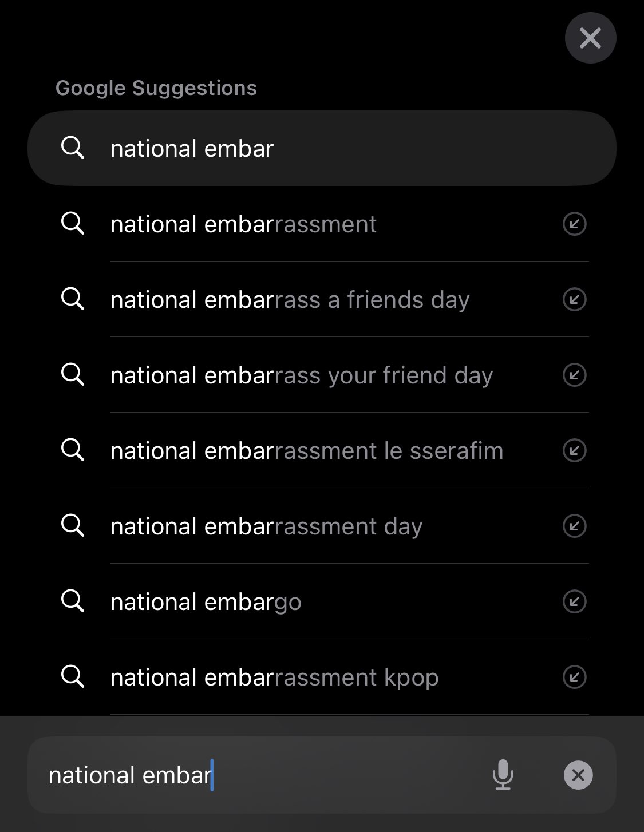Fill in 'national embargo' using its arrow icon
Screen dimensions: 644x832
click(x=574, y=601)
